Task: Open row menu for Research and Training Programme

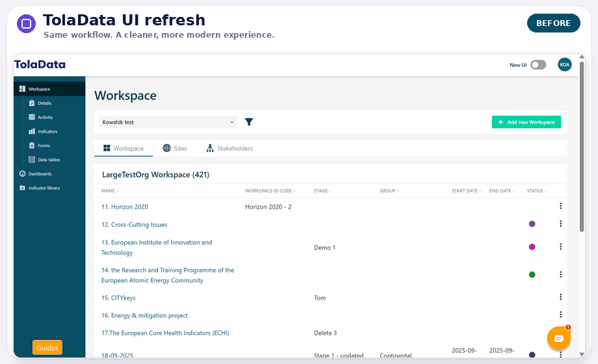Action: (x=560, y=274)
